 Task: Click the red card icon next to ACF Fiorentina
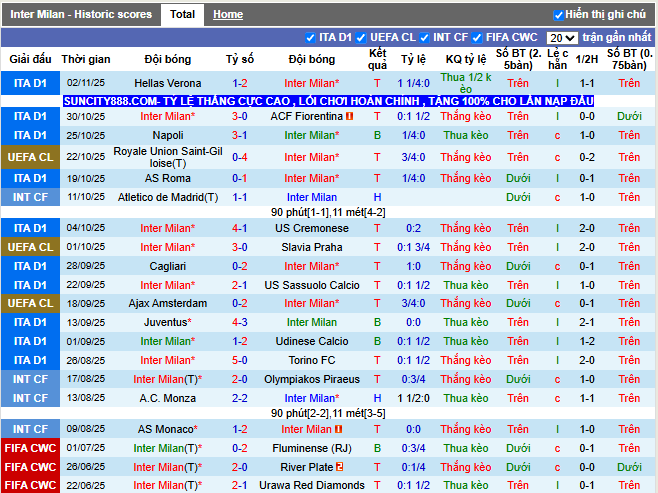349,116
